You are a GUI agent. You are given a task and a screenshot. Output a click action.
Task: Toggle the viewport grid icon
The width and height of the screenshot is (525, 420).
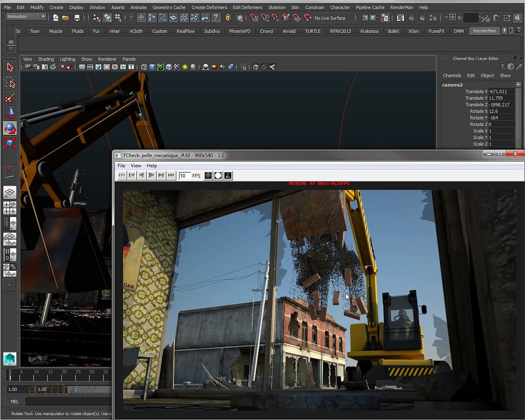(82, 67)
